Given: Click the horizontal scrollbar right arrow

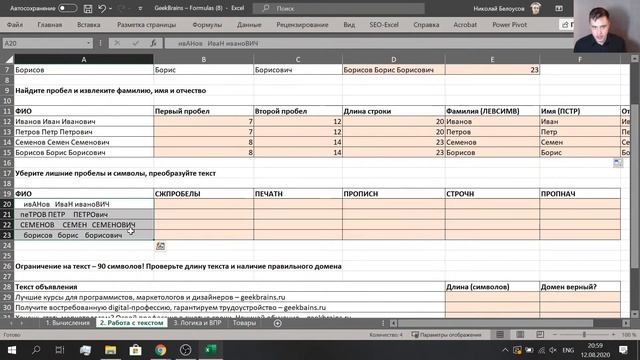Looking at the screenshot, I should pos(626,323).
